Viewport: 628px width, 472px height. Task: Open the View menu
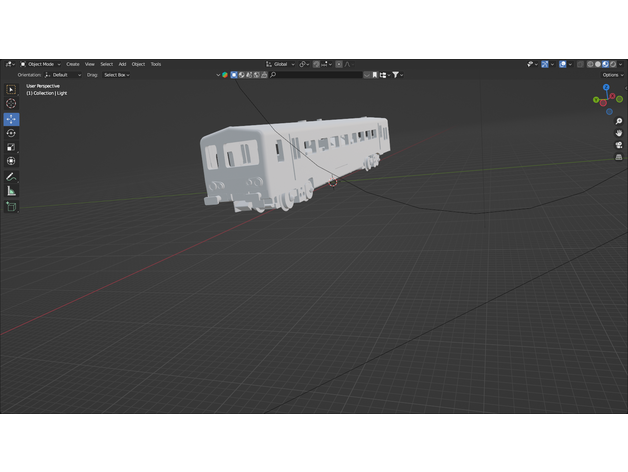pyautogui.click(x=89, y=64)
